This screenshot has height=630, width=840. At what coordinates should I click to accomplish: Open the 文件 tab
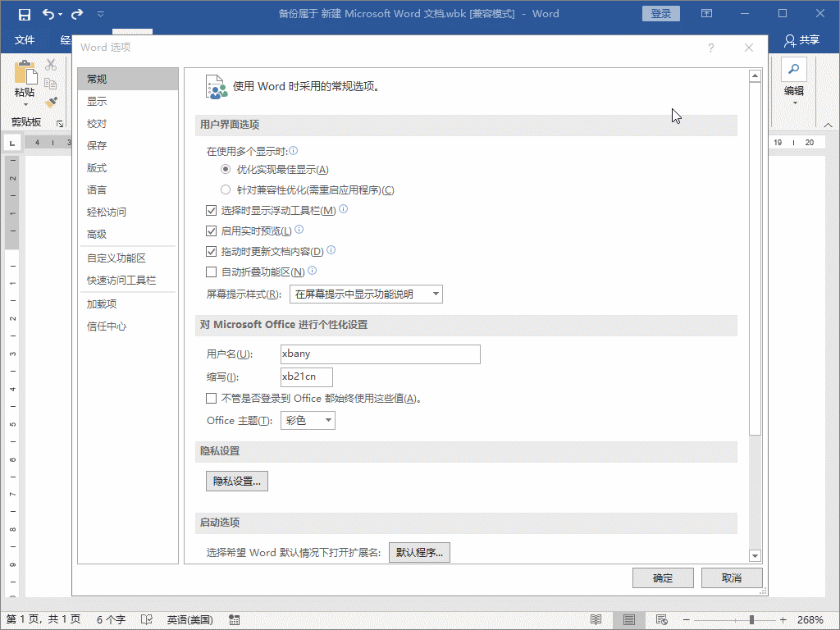coord(25,39)
